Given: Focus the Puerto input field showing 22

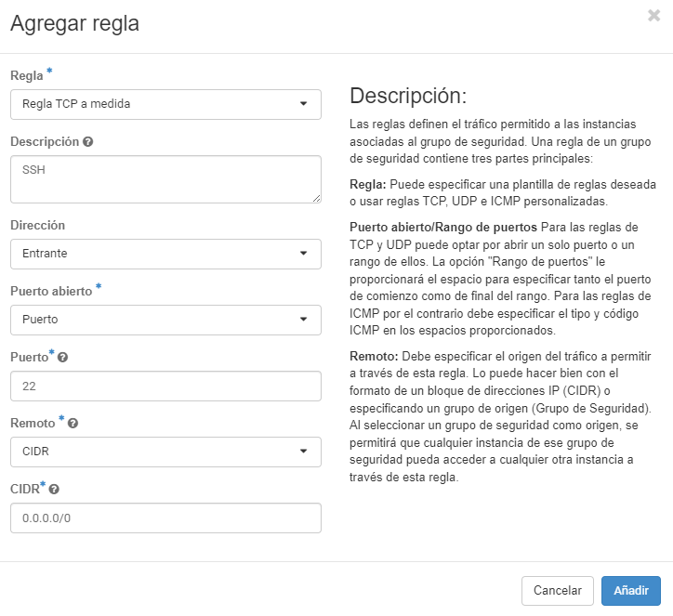Looking at the screenshot, I should 165,386.
